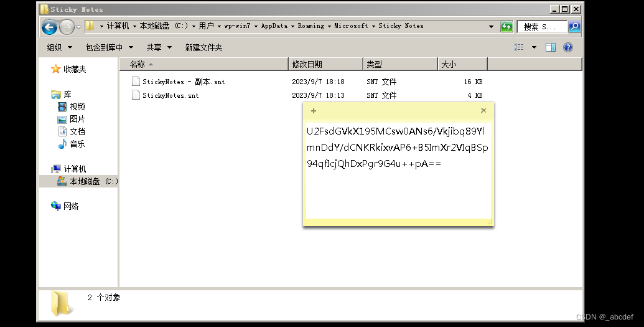Click the sticky note resize grip
The image size is (644, 327).
pos(490,222)
